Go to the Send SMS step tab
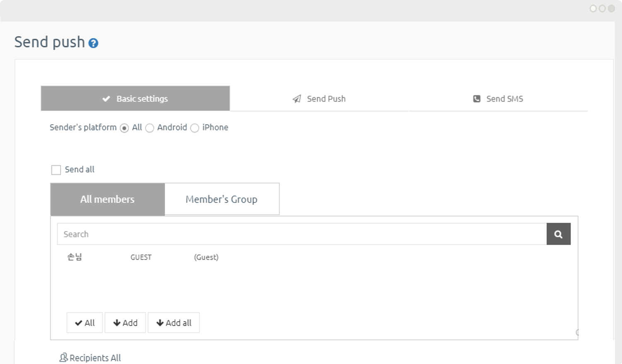This screenshot has width=622, height=364. pos(498,99)
